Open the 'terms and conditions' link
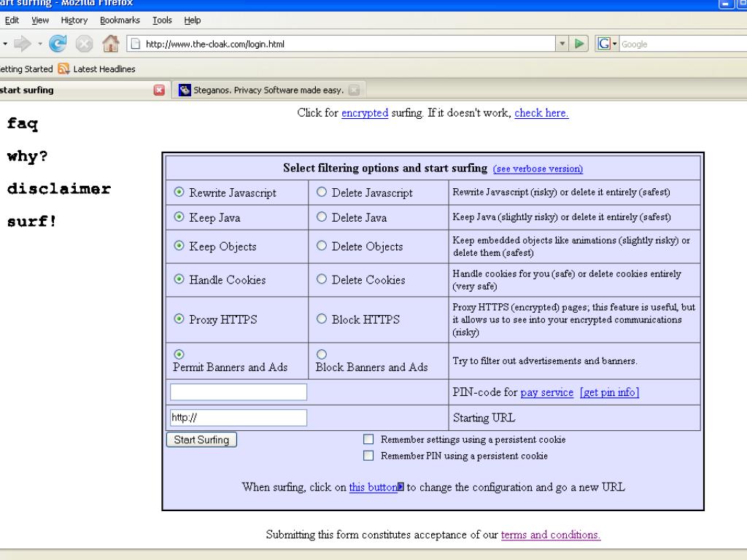This screenshot has width=747, height=560. (551, 534)
